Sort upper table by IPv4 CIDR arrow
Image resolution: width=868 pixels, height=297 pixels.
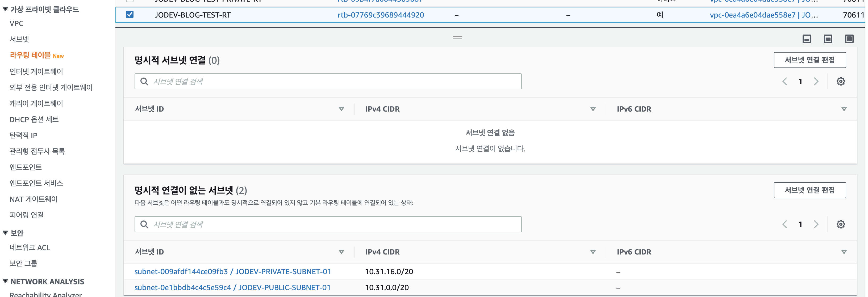[593, 109]
